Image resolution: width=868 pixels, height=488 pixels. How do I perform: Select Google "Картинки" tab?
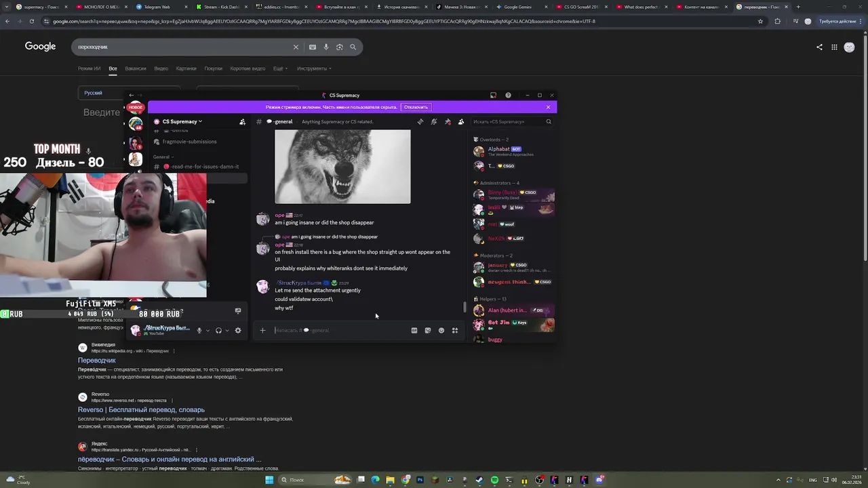(x=186, y=68)
